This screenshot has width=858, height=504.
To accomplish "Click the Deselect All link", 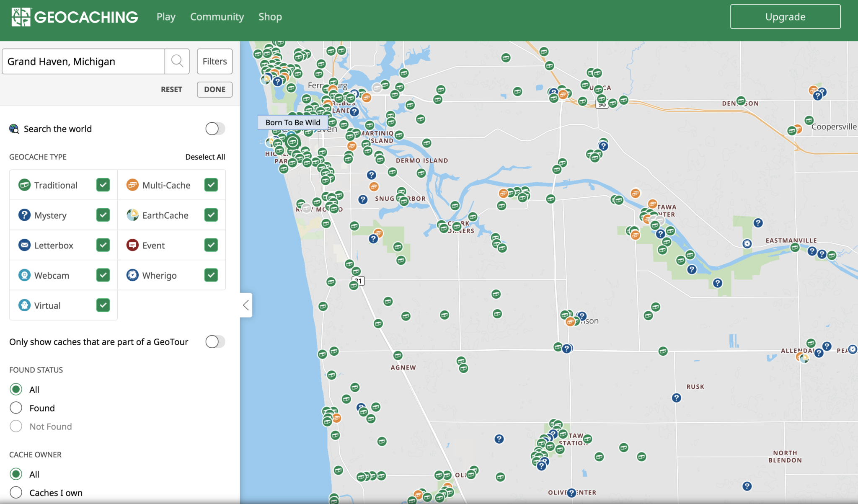I will pyautogui.click(x=205, y=157).
